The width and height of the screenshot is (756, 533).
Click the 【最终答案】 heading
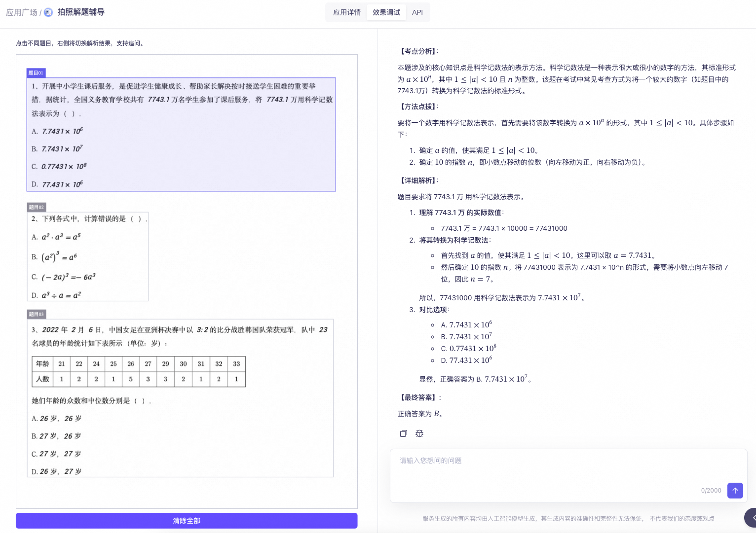pyautogui.click(x=420, y=397)
